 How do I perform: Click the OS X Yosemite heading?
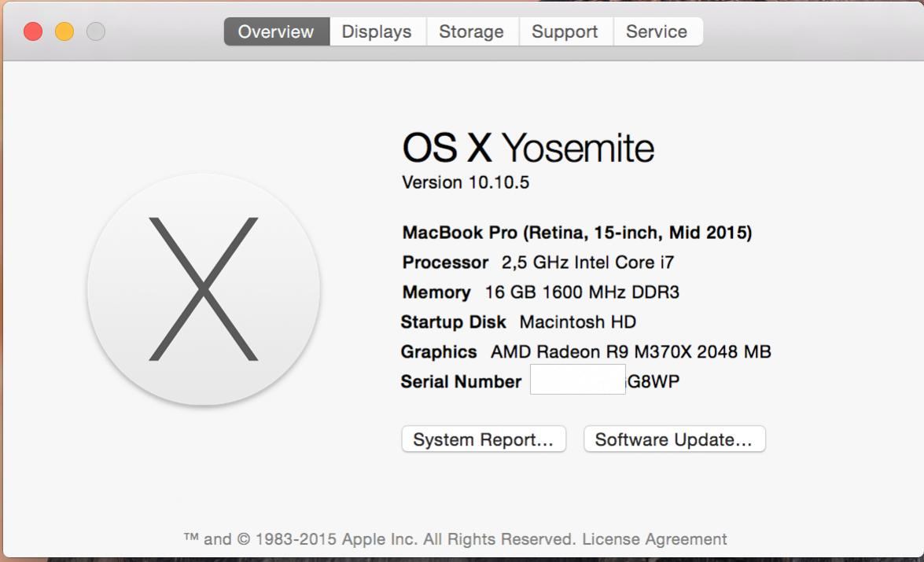[x=528, y=147]
